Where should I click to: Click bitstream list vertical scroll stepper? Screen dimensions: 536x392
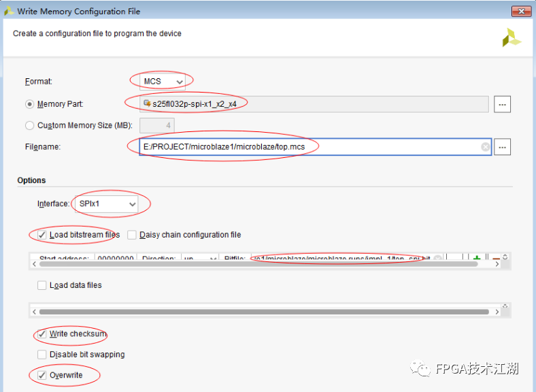click(x=505, y=257)
